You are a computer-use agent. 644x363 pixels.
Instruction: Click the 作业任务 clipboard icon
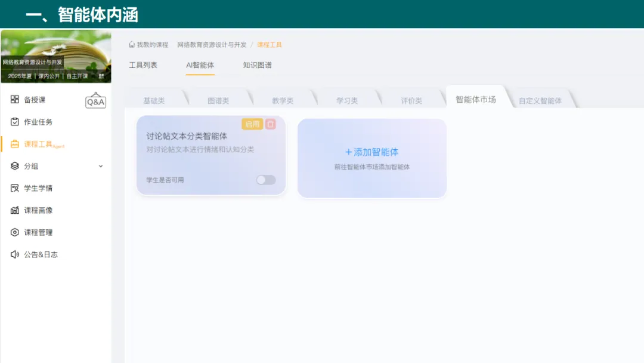tap(15, 122)
